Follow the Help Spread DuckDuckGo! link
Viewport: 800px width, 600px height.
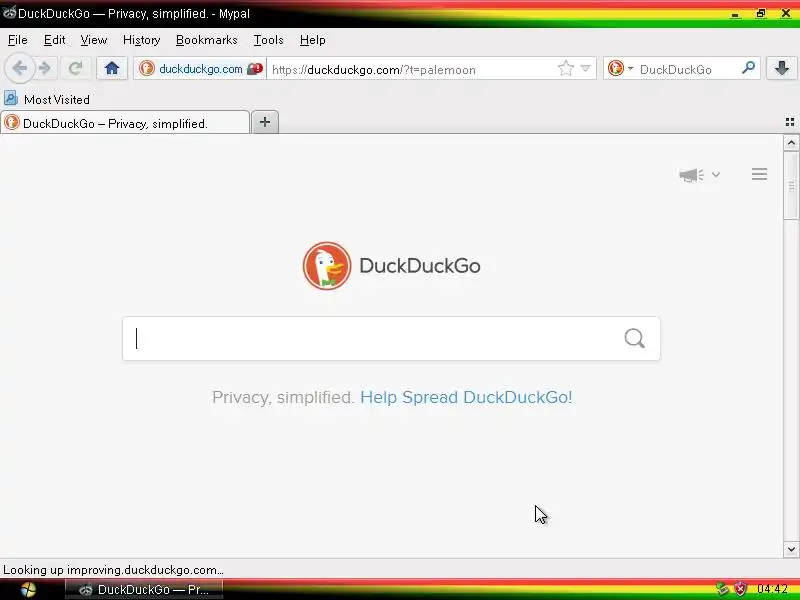pyautogui.click(x=466, y=397)
